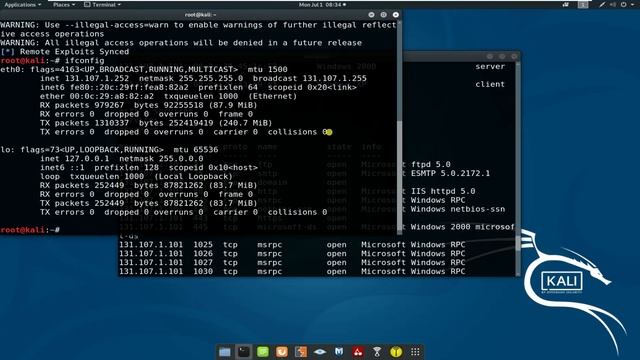Click the front terminal's vertical scrollbar
This screenshot has width=640, height=360.
(400, 127)
